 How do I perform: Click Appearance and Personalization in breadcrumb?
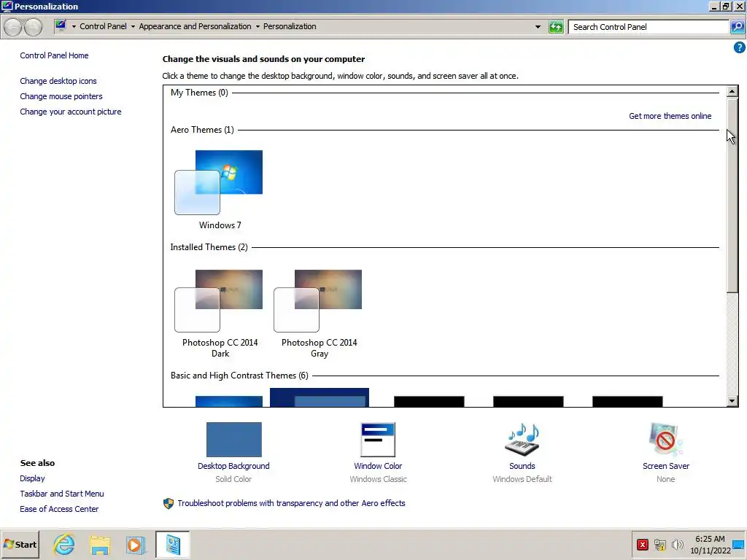pyautogui.click(x=195, y=26)
